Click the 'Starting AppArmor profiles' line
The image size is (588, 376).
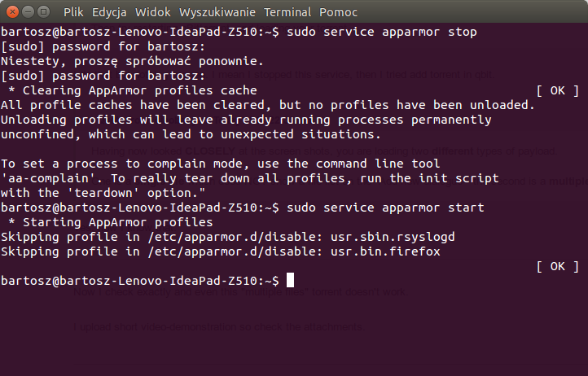point(118,222)
